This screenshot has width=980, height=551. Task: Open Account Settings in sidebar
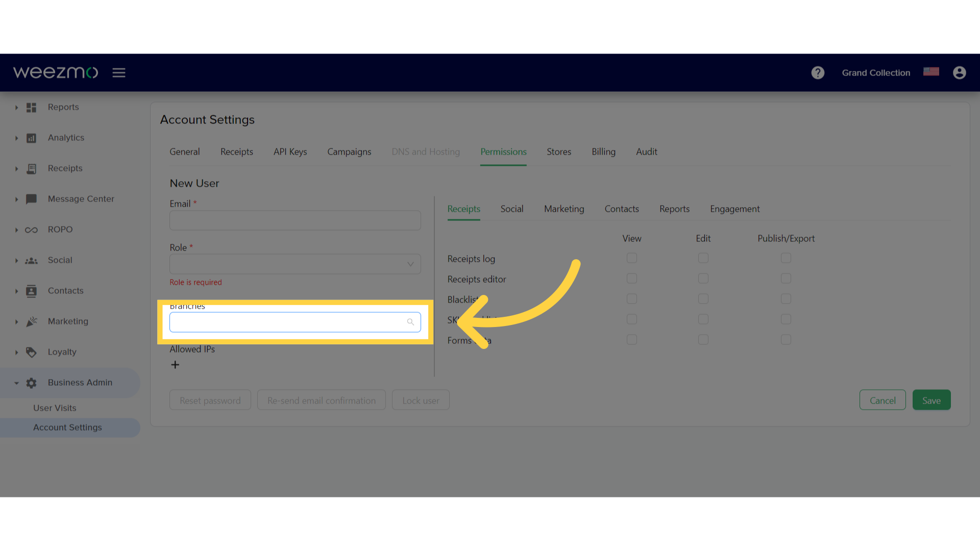point(67,428)
